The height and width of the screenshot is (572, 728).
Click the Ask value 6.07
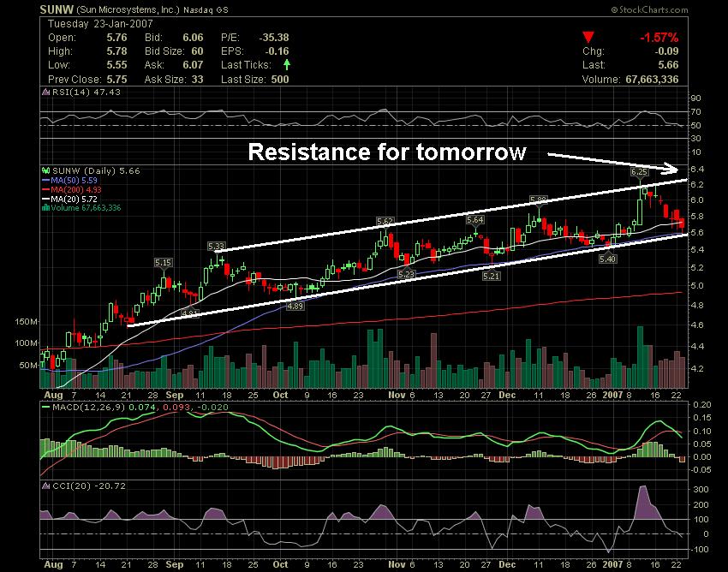click(193, 64)
